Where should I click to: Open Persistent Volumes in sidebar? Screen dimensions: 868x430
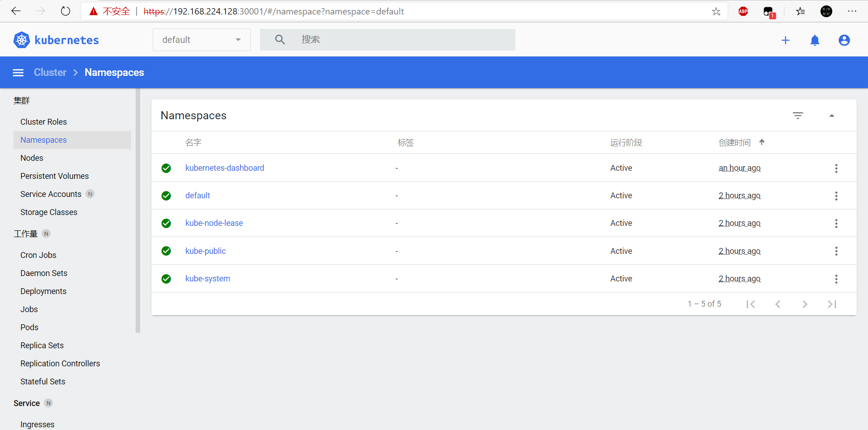[54, 176]
